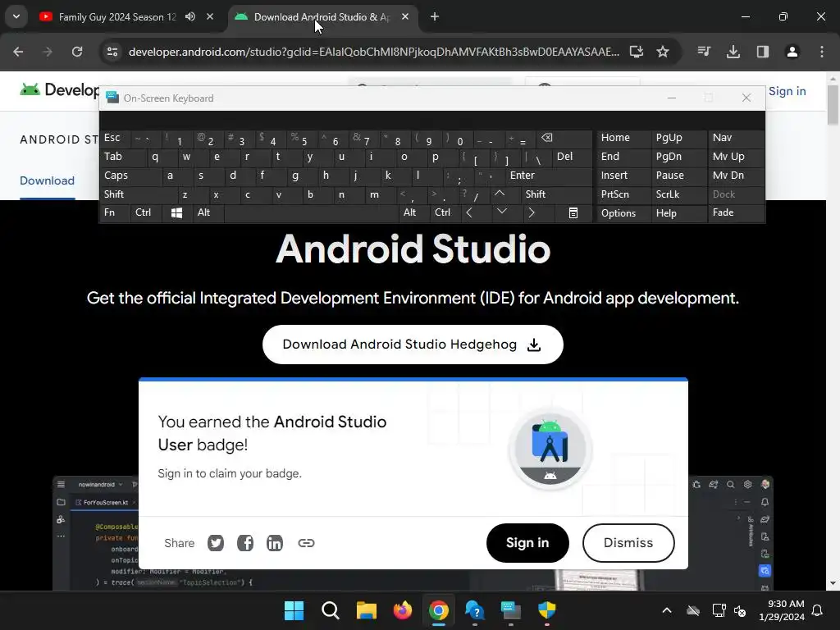The width and height of the screenshot is (840, 630).
Task: Open the media control icon in Chrome
Action: [x=704, y=52]
